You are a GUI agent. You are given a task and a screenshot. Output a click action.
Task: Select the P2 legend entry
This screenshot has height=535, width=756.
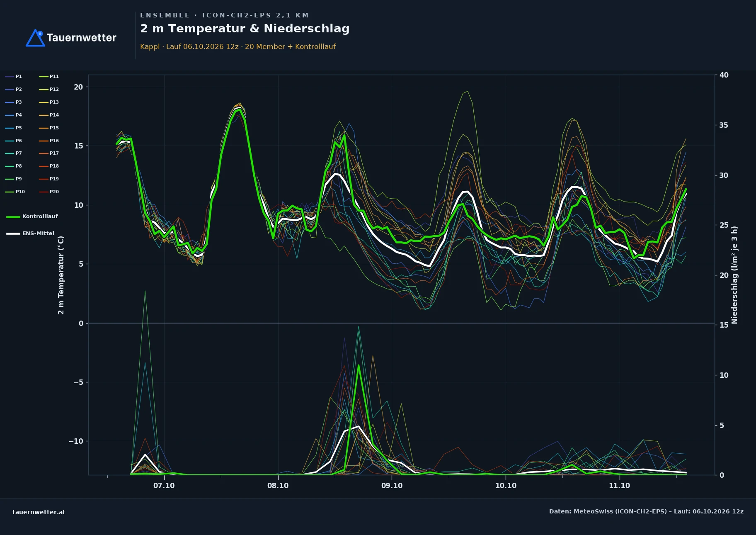(14, 89)
